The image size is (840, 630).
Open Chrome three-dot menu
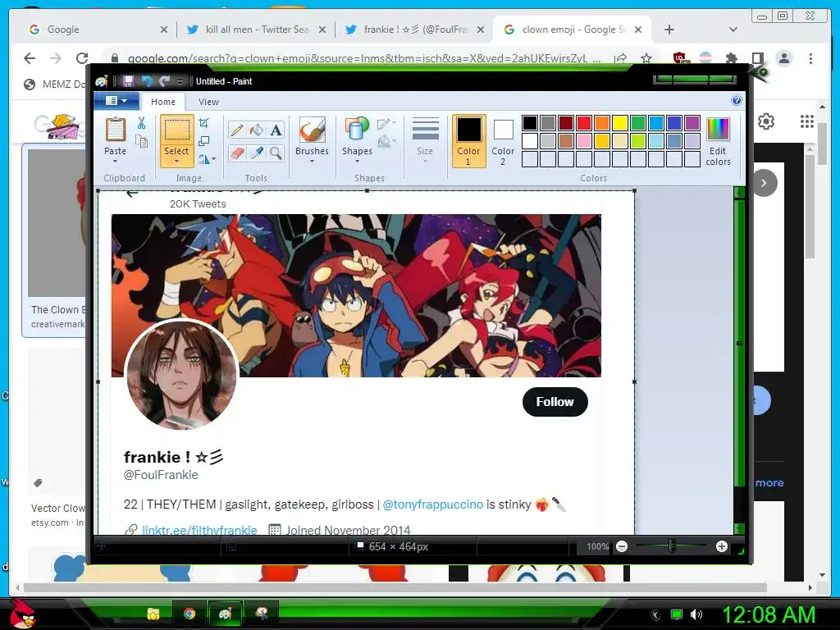[x=810, y=58]
